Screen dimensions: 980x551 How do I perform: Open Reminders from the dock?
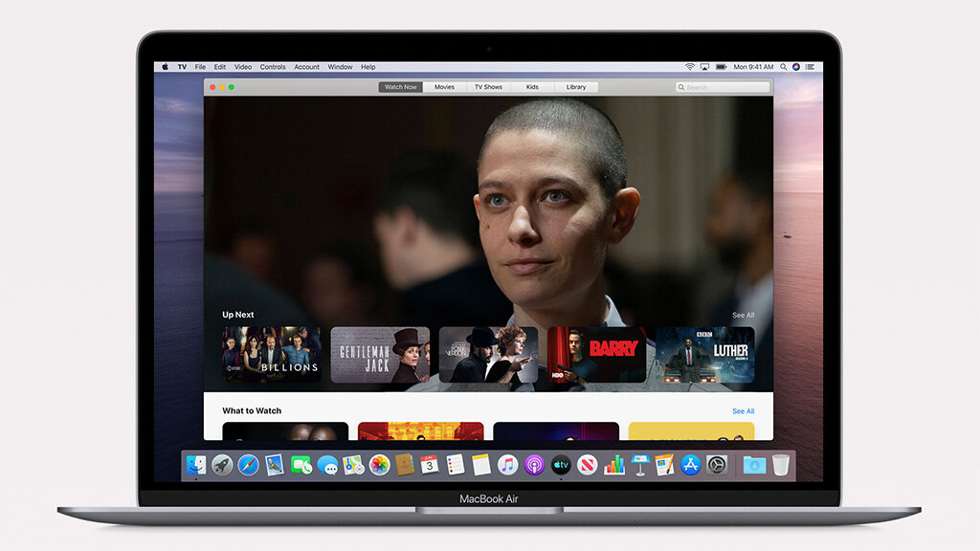tap(455, 465)
